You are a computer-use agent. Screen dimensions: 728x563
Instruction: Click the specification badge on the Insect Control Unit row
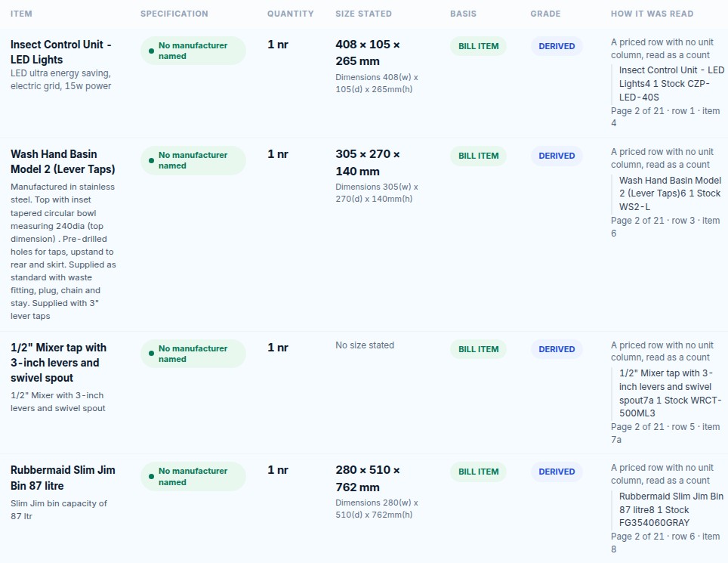click(x=193, y=51)
